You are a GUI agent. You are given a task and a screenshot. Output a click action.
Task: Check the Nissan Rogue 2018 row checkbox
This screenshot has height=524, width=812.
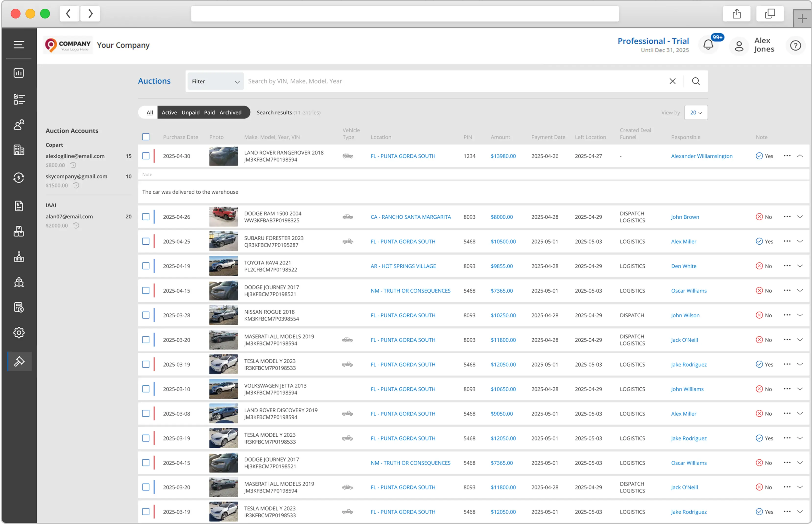pos(146,315)
